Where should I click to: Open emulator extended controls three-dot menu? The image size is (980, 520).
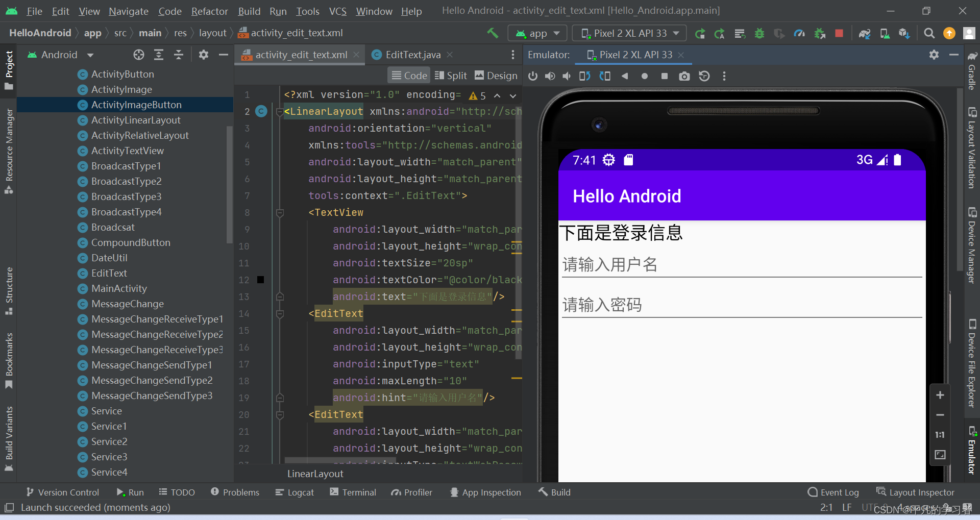pyautogui.click(x=724, y=76)
